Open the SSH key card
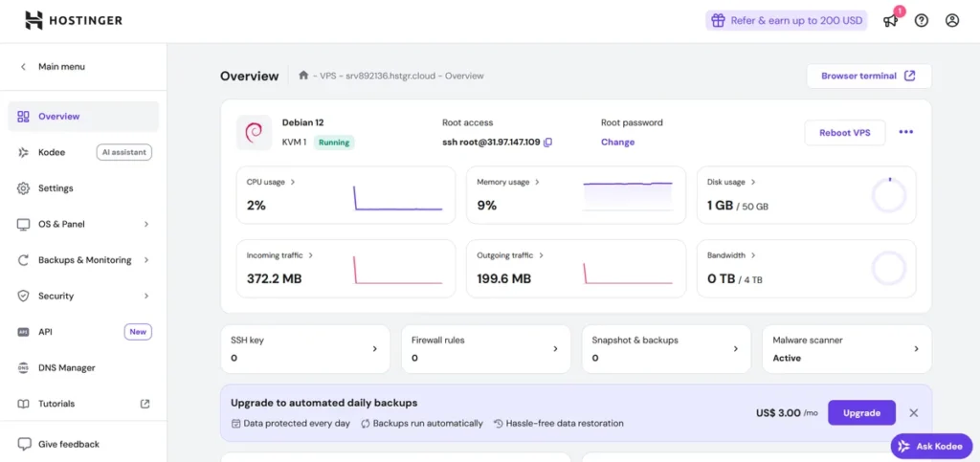980x462 pixels. tap(305, 349)
